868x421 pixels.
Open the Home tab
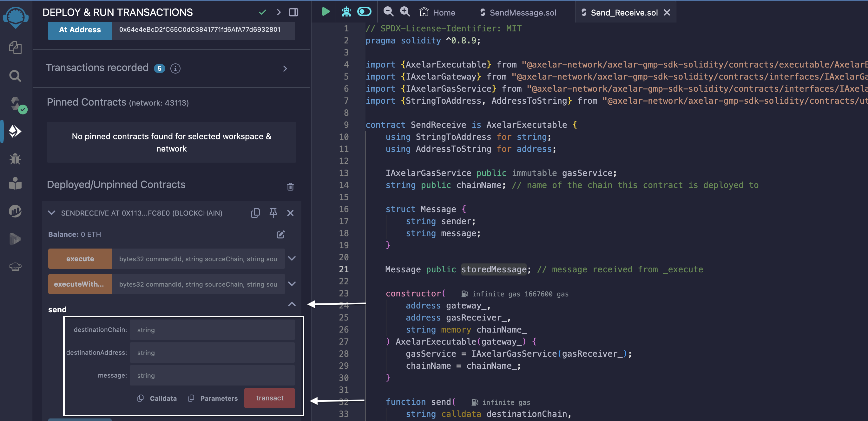tap(437, 13)
